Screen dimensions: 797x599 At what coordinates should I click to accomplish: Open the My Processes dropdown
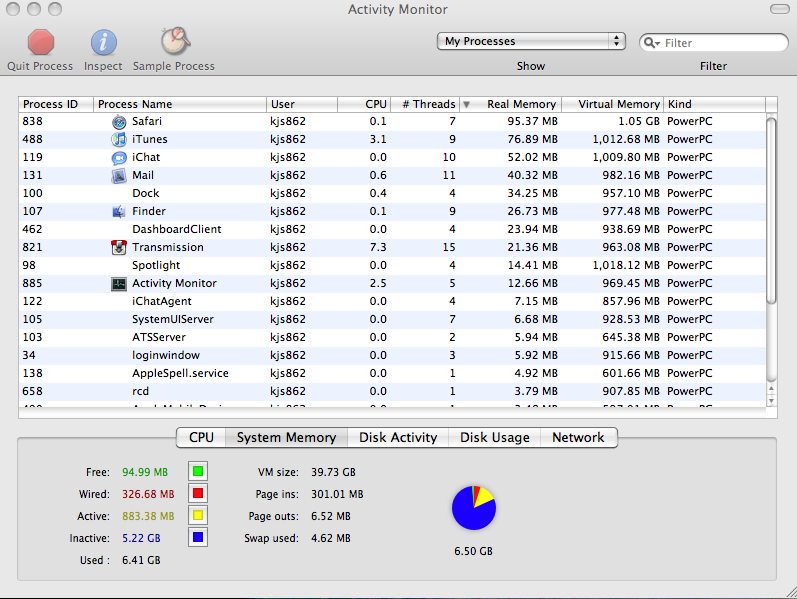tap(531, 41)
